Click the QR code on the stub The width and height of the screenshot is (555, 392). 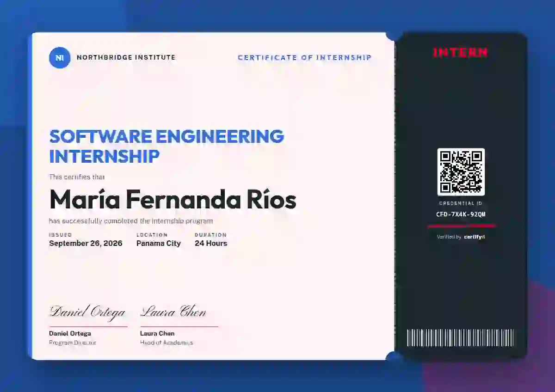(x=461, y=172)
